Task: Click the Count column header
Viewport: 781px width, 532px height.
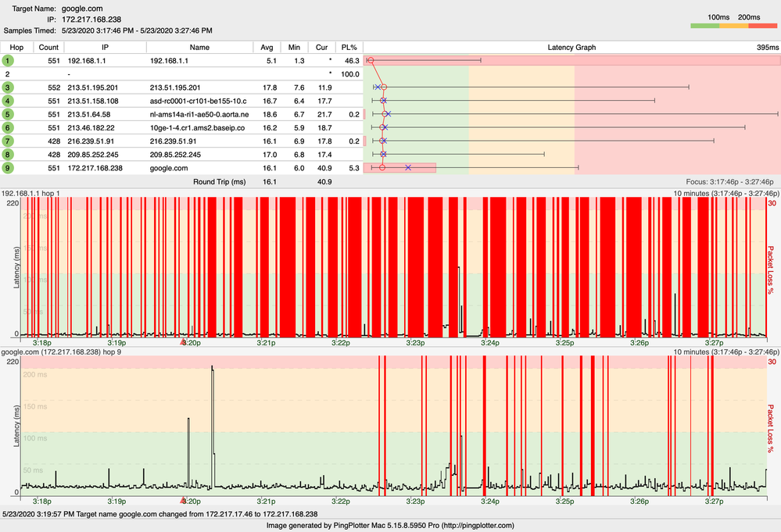Action: (x=48, y=47)
